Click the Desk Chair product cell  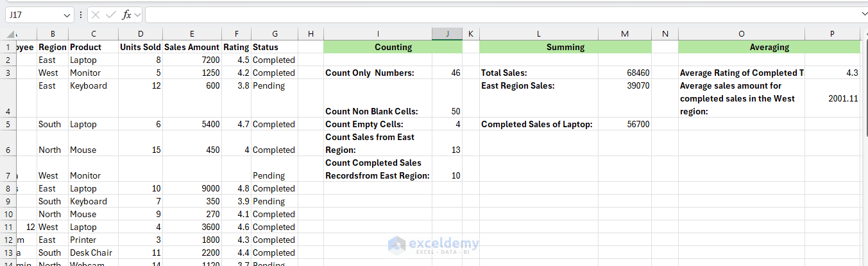pos(93,253)
